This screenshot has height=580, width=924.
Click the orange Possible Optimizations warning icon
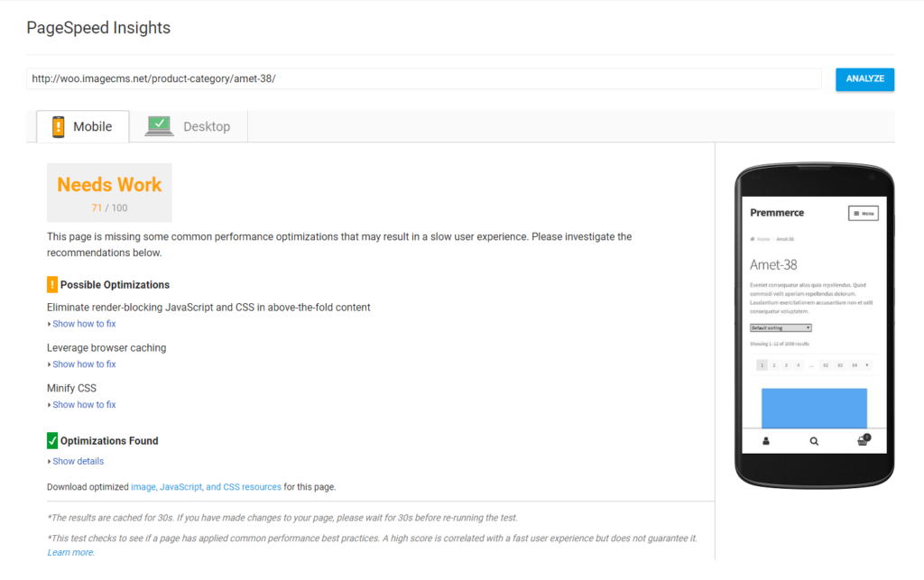[x=52, y=284]
